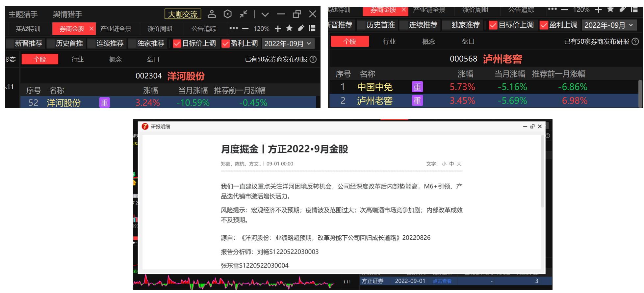Zoom in with the plus icon in the 洋河股份 panel

pos(278,29)
